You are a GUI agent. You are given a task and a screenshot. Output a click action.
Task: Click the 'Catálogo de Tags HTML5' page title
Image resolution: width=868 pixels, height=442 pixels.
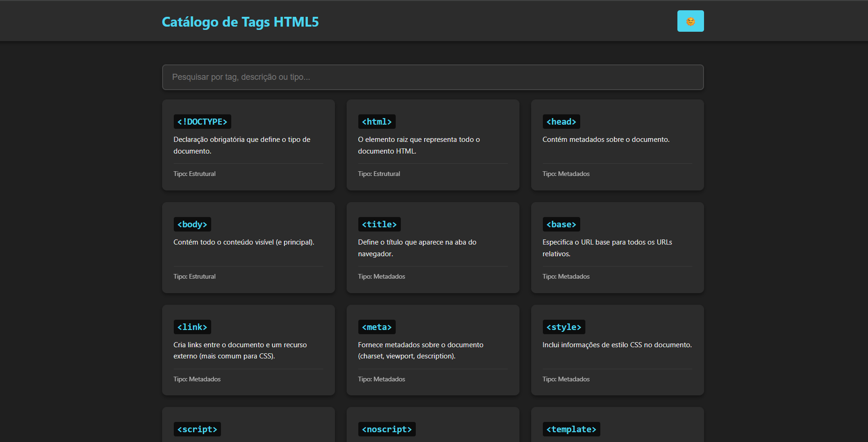240,21
